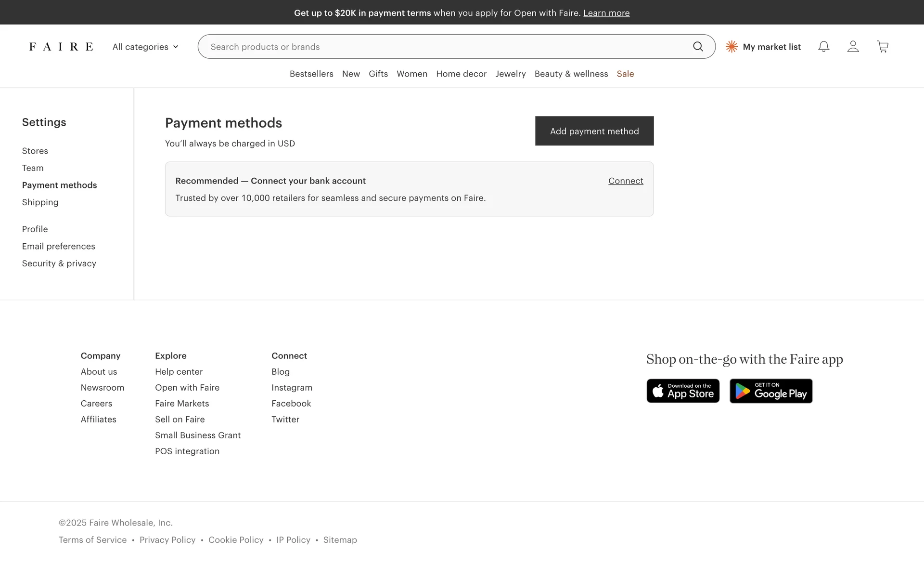Open the Help center footer link
Image resolution: width=924 pixels, height=578 pixels.
(x=179, y=372)
